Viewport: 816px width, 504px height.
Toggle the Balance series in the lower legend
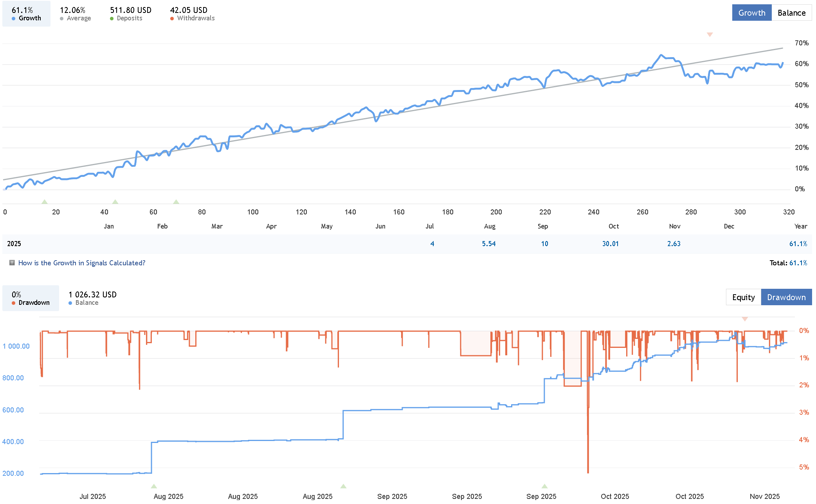pyautogui.click(x=92, y=298)
